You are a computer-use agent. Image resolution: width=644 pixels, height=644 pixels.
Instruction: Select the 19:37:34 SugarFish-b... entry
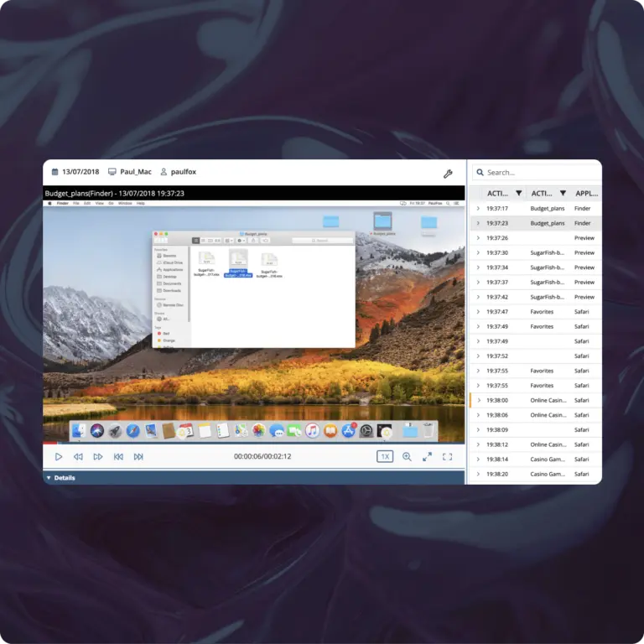(x=536, y=267)
